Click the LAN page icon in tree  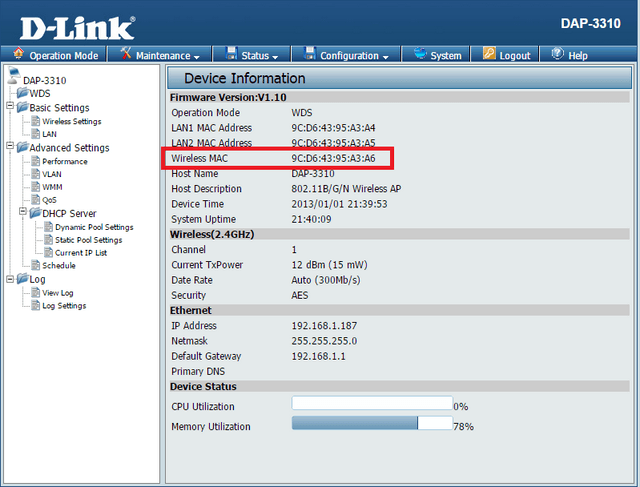[36, 133]
